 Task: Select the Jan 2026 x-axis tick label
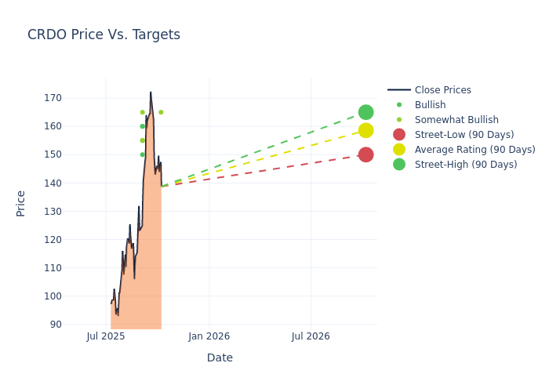[209, 336]
